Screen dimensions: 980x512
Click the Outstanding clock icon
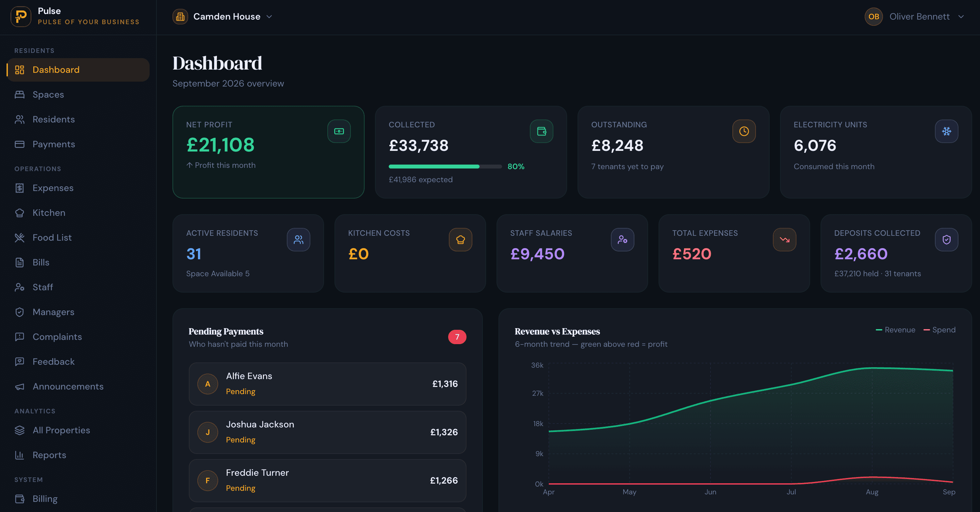coord(744,131)
